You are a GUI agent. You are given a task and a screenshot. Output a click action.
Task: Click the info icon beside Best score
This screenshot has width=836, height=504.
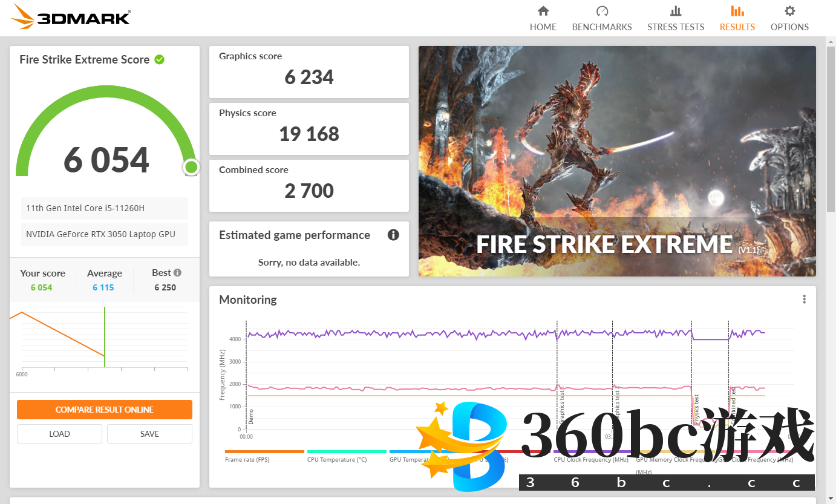pos(177,273)
